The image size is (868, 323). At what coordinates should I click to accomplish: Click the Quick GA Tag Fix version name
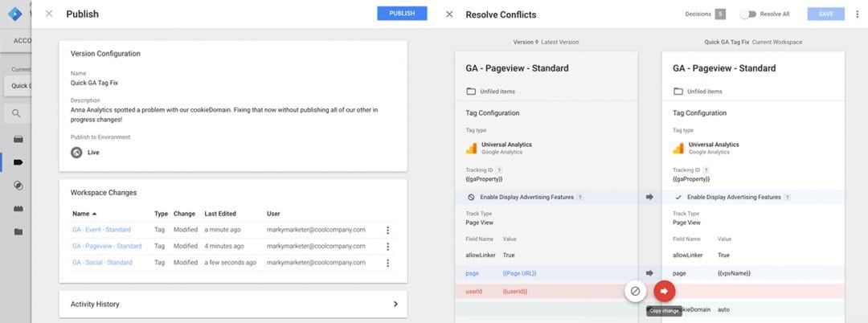click(x=94, y=83)
